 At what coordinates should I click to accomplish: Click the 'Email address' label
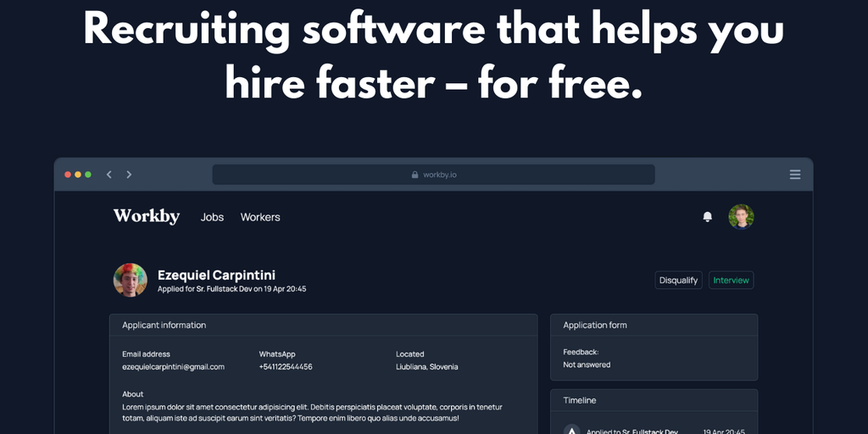point(146,353)
